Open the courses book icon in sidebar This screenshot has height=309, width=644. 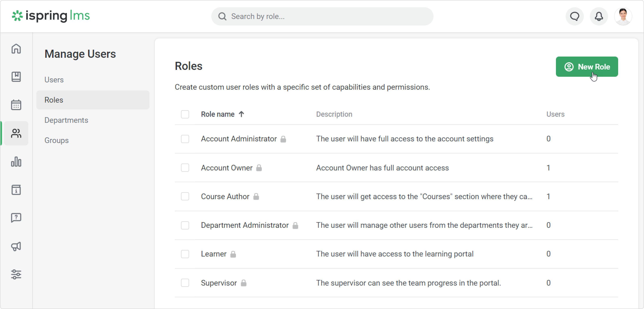16,77
